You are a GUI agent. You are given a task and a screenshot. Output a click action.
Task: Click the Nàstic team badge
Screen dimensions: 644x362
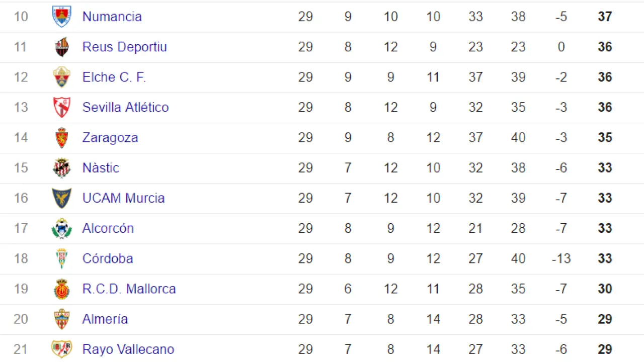click(62, 168)
